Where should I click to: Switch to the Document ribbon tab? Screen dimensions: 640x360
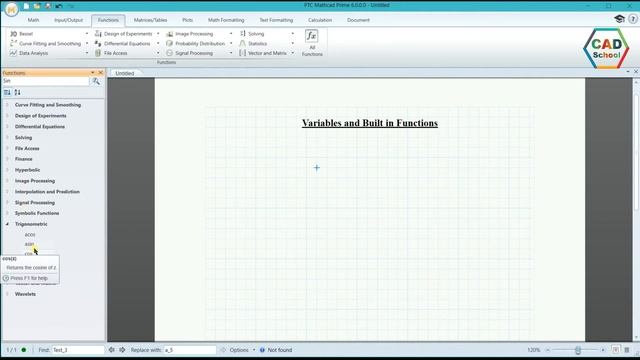click(x=358, y=20)
